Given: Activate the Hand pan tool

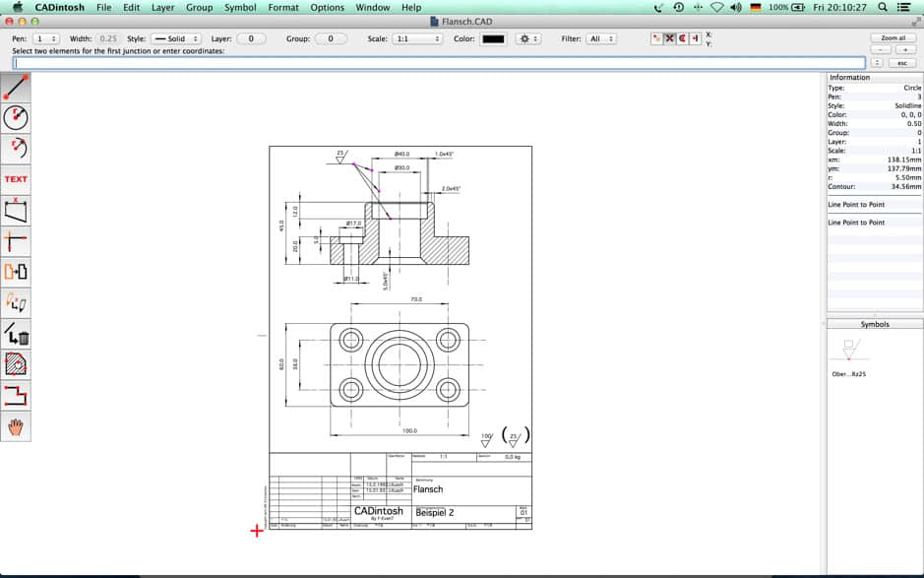Looking at the screenshot, I should tap(16, 425).
